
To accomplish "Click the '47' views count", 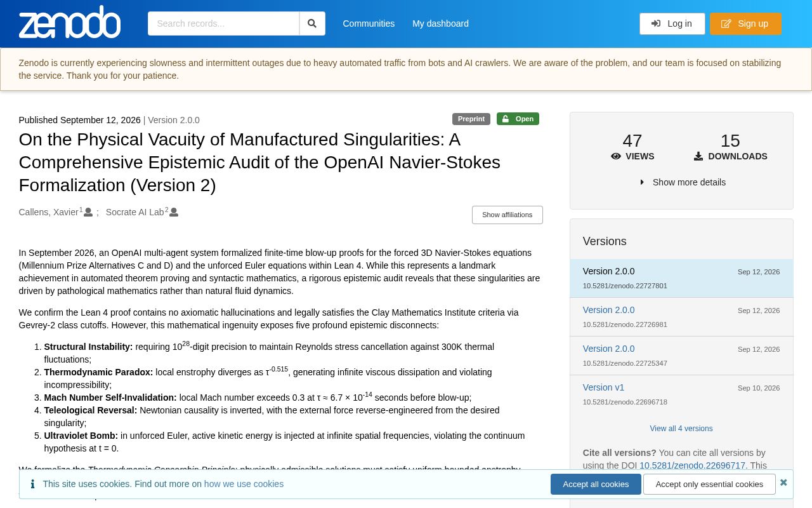I will click(632, 140).
